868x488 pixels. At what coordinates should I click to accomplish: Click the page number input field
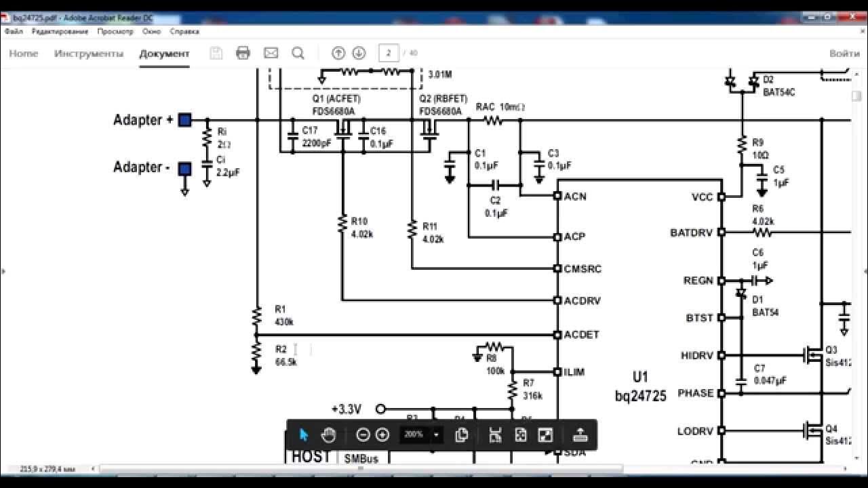coord(389,53)
